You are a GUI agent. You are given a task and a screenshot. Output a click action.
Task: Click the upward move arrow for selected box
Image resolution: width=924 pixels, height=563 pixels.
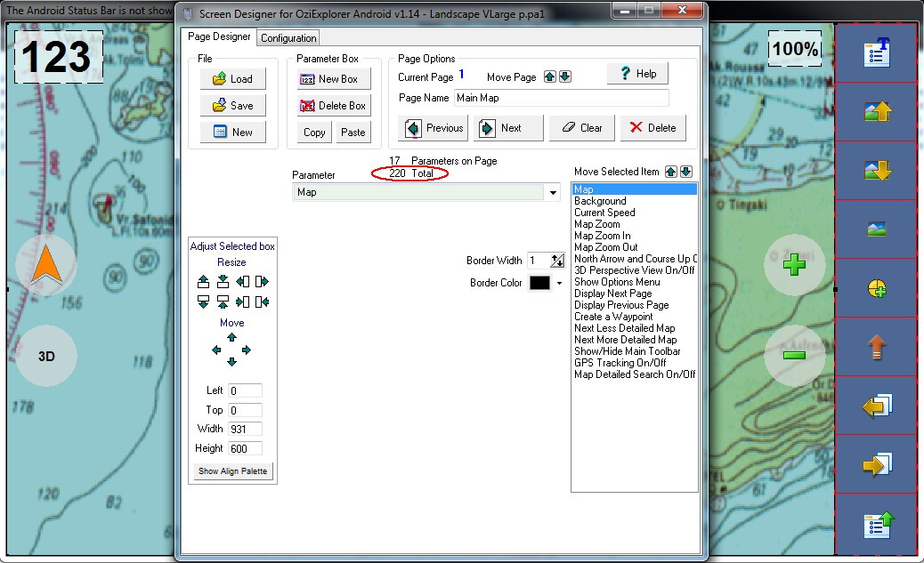(231, 338)
